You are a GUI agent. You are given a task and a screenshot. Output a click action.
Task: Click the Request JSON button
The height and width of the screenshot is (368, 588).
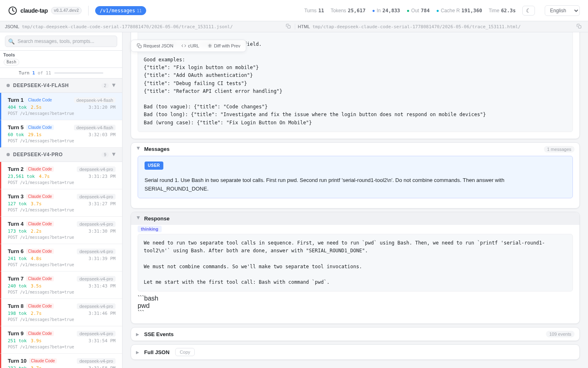[155, 46]
